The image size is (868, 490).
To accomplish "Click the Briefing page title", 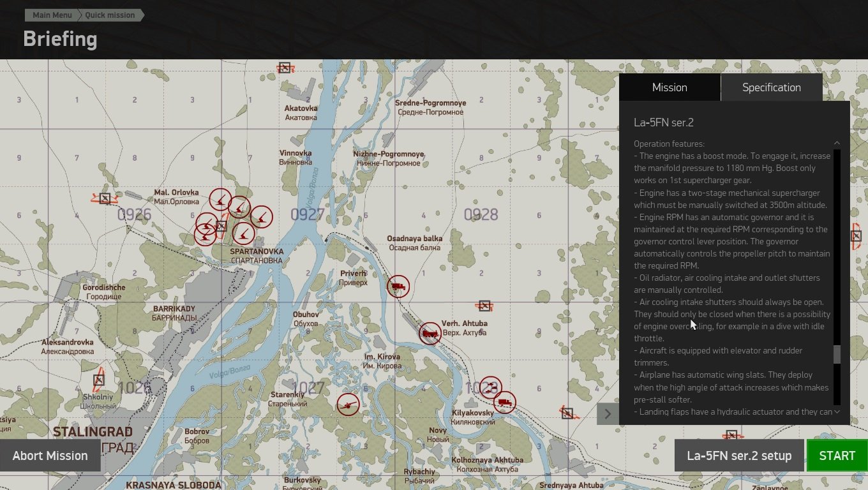I will 60,39.
